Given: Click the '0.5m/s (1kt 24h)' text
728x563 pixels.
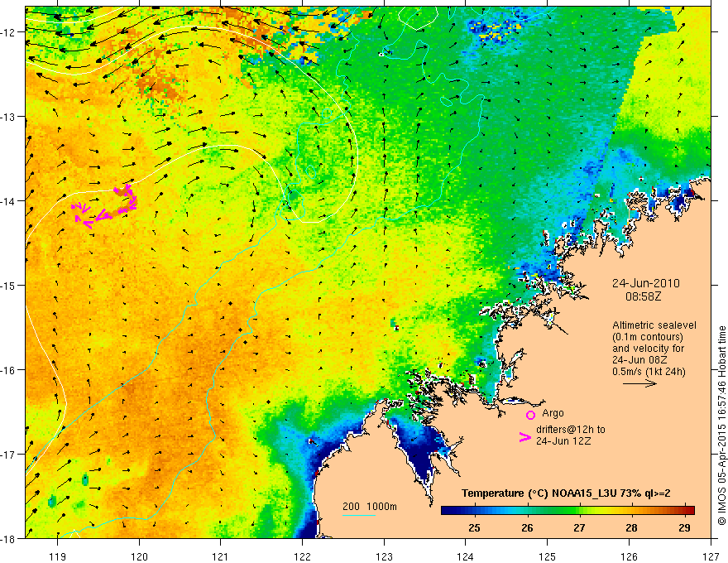Looking at the screenshot, I should 649,371.
